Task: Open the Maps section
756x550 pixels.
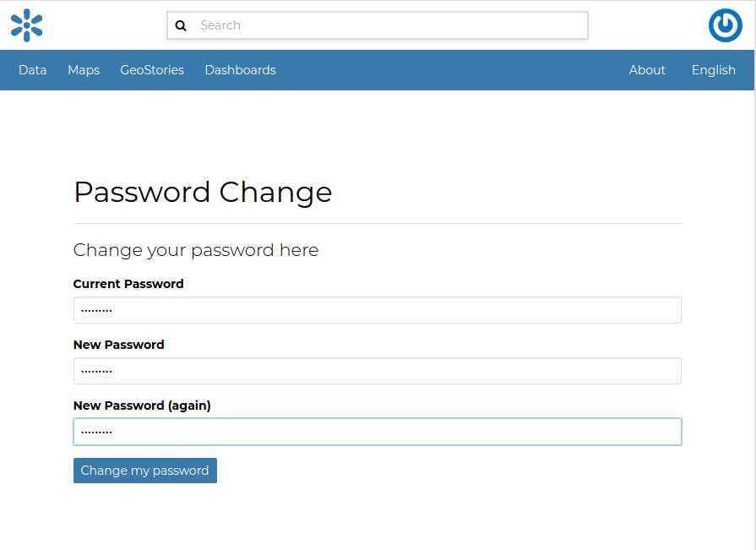Action: [83, 70]
